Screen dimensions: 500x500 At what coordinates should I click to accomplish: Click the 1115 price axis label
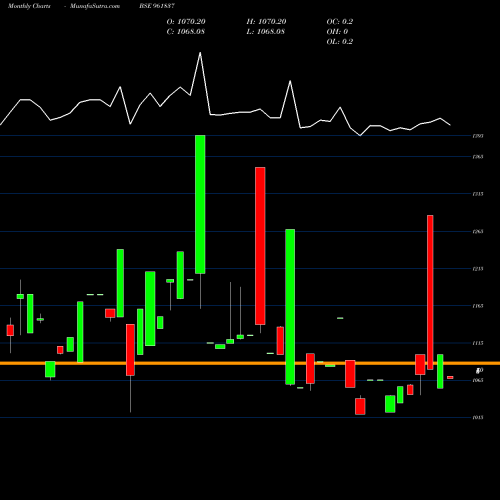(x=478, y=343)
